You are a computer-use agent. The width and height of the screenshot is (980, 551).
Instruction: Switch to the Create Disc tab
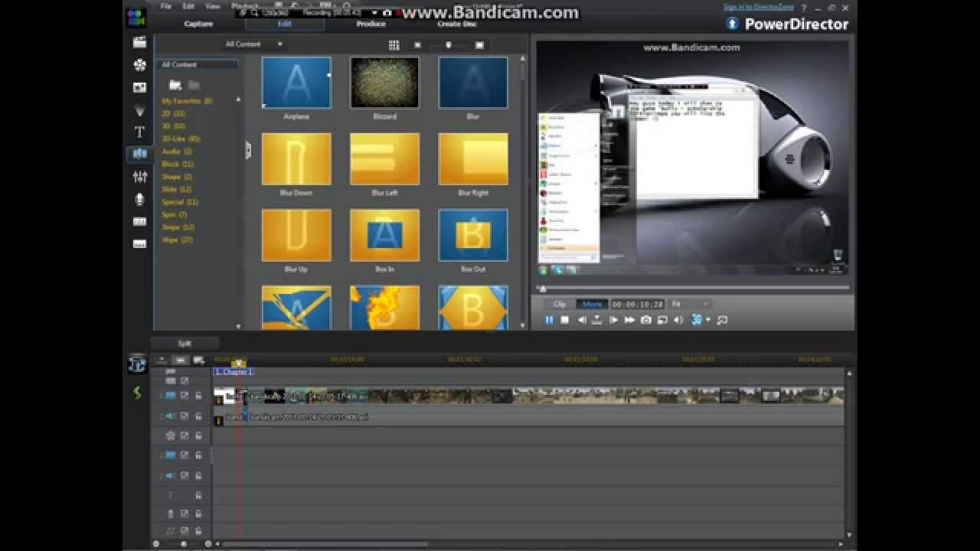coord(457,24)
